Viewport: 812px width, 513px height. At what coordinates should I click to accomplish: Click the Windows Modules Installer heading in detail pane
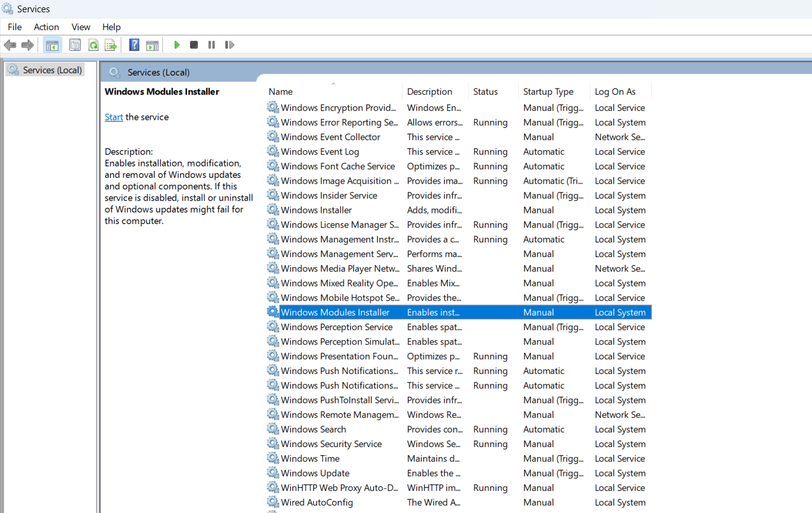pos(162,91)
